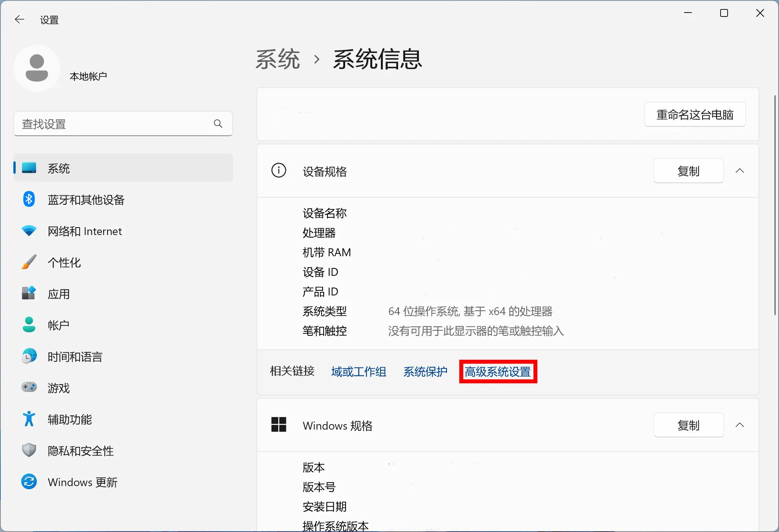Click the Accessibility figure icon
Image resolution: width=779 pixels, height=532 pixels.
click(x=29, y=419)
